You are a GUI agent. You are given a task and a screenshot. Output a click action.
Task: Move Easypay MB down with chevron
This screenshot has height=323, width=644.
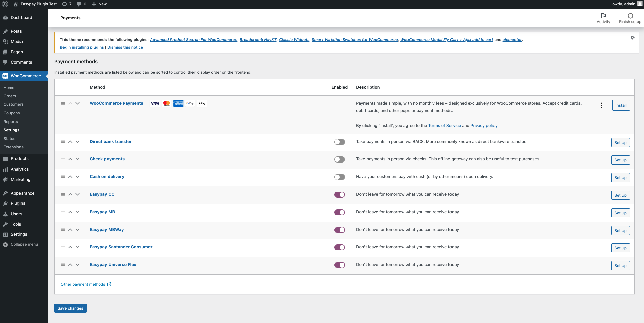[78, 212]
